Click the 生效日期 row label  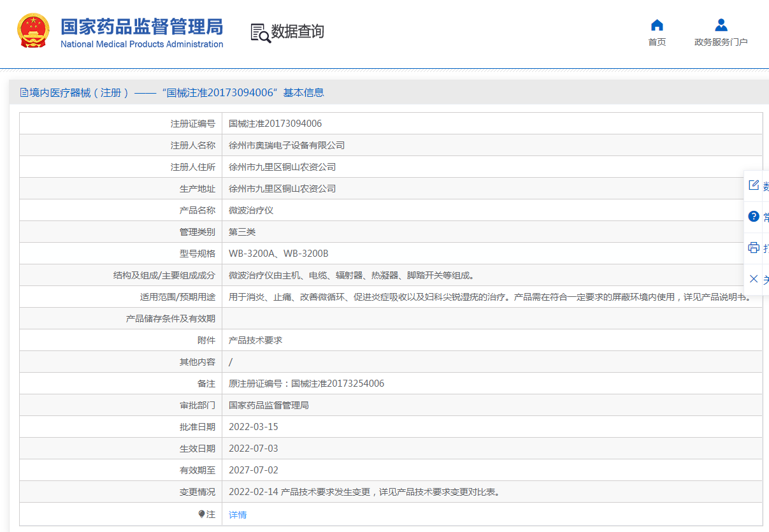pyautogui.click(x=198, y=449)
